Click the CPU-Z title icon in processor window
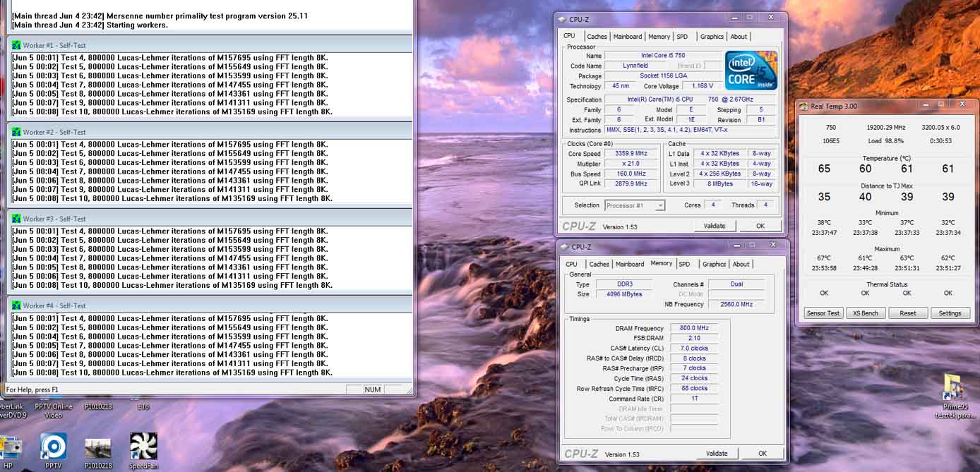Screen dimensions: 980x472 tap(563, 19)
